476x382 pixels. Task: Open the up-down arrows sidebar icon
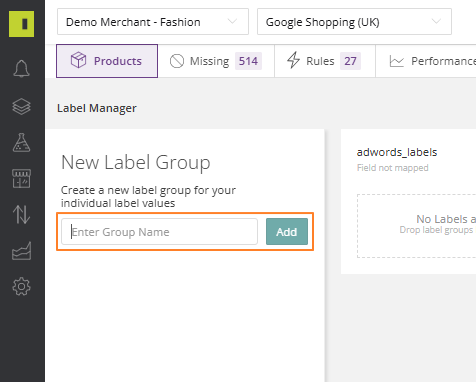[21, 214]
